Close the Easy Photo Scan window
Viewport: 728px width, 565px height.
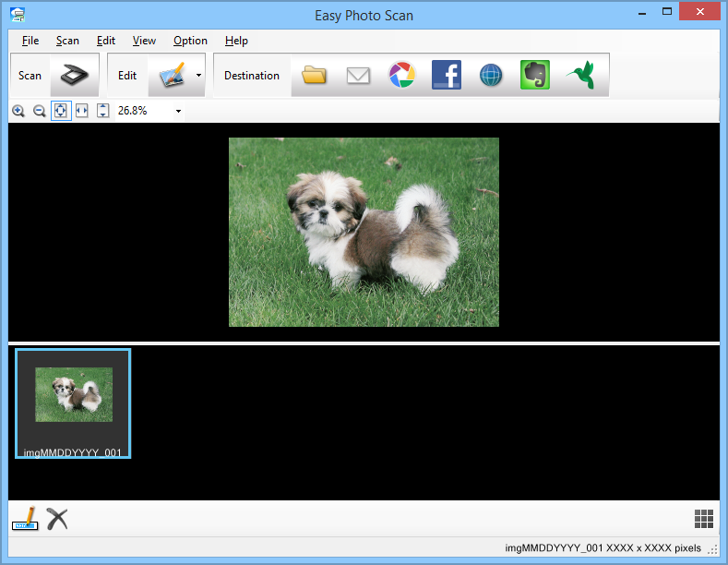700,12
